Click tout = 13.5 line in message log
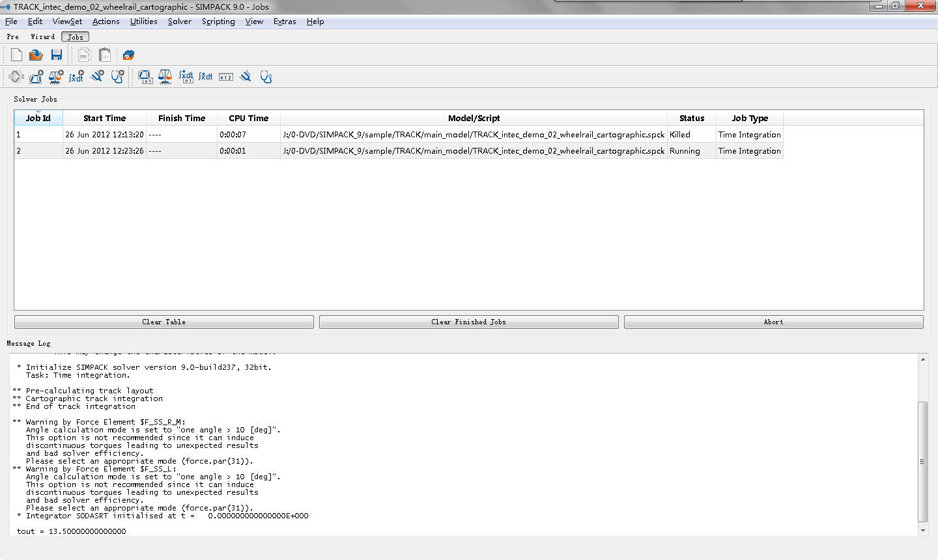Screen dimensions: 938x560 [72, 531]
